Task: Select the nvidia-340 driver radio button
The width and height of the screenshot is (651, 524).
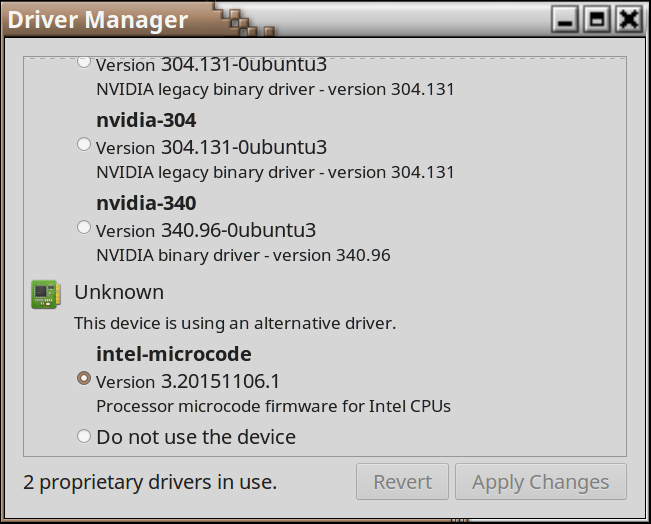Action: 84,228
